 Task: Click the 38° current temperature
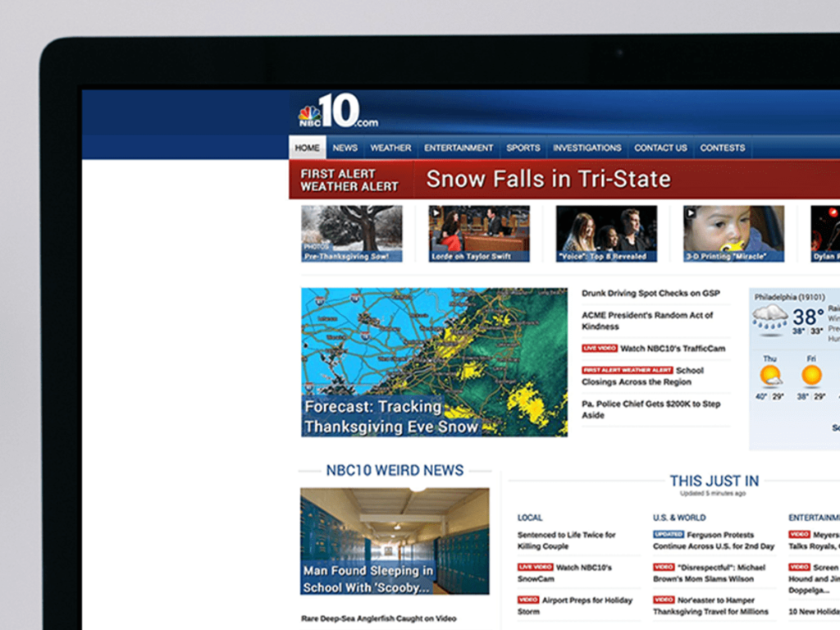(808, 317)
